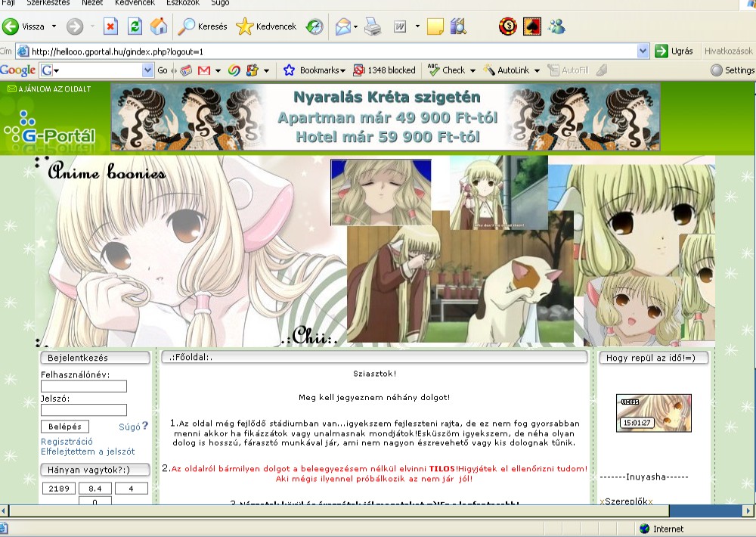The height and width of the screenshot is (537, 756).
Task: Open the AutoLink dropdown arrow
Action: [x=537, y=71]
